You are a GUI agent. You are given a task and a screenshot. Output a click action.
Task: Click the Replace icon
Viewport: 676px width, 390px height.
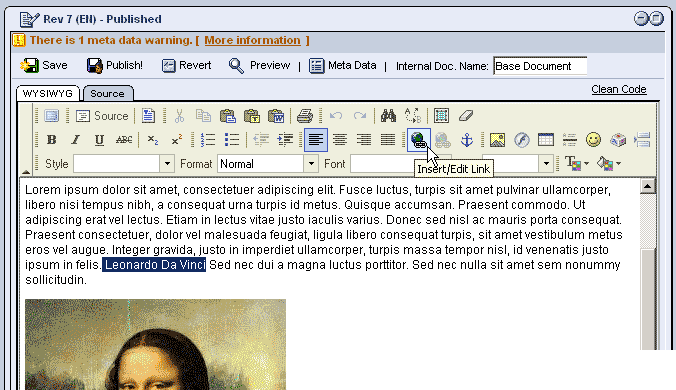coord(413,116)
